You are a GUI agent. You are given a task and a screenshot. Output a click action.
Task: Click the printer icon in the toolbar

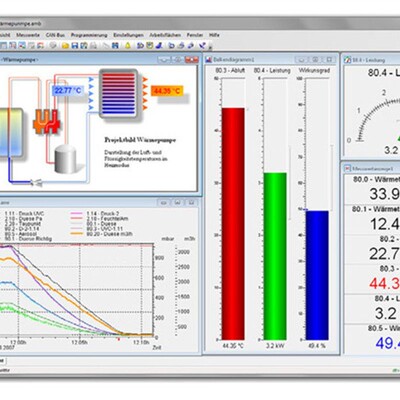(93, 45)
